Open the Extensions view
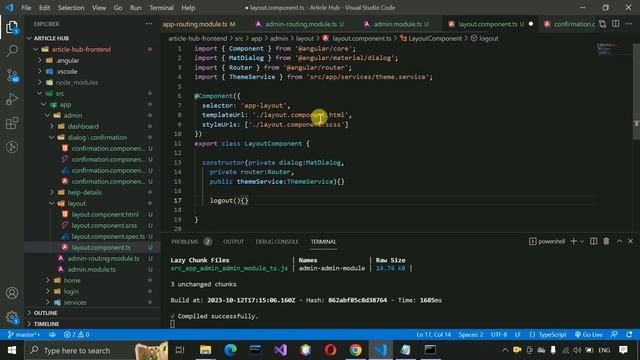The height and width of the screenshot is (360, 640). [x=12, y=123]
